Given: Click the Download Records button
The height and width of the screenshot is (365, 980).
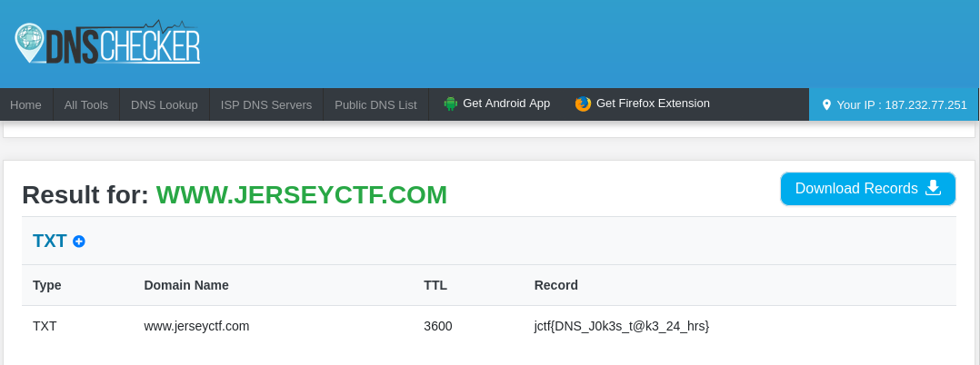Looking at the screenshot, I should point(868,189).
